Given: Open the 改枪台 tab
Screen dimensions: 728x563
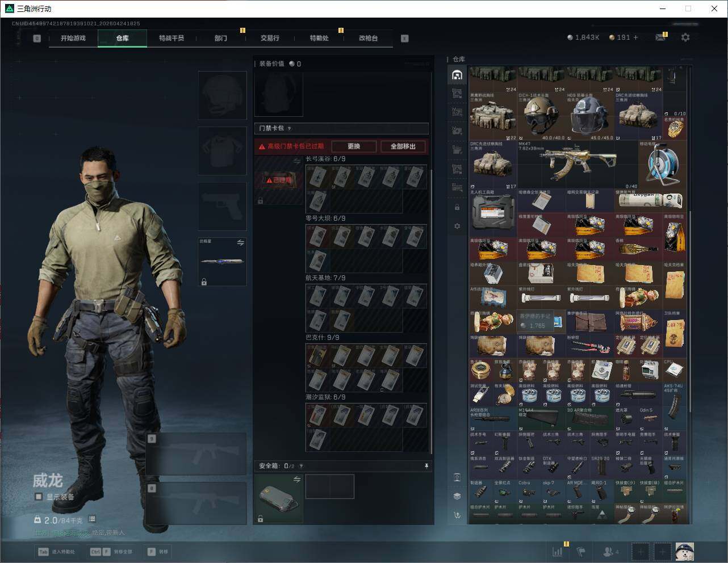Looking at the screenshot, I should click(368, 38).
